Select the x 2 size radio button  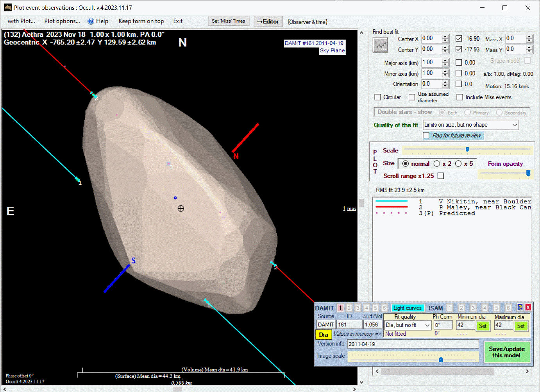[437, 164]
